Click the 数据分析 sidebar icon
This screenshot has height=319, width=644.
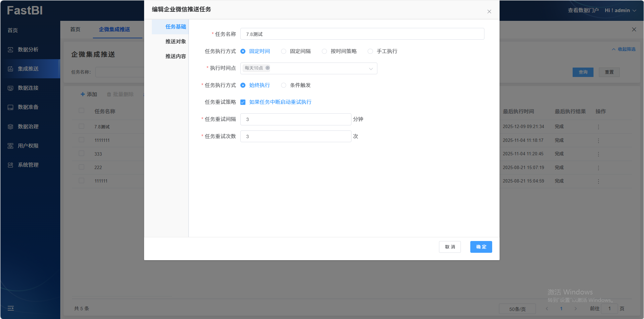pos(10,50)
